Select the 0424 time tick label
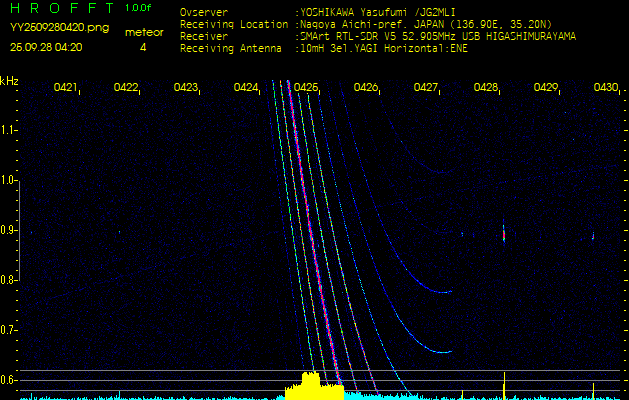This screenshot has height=400, width=629. [246, 88]
